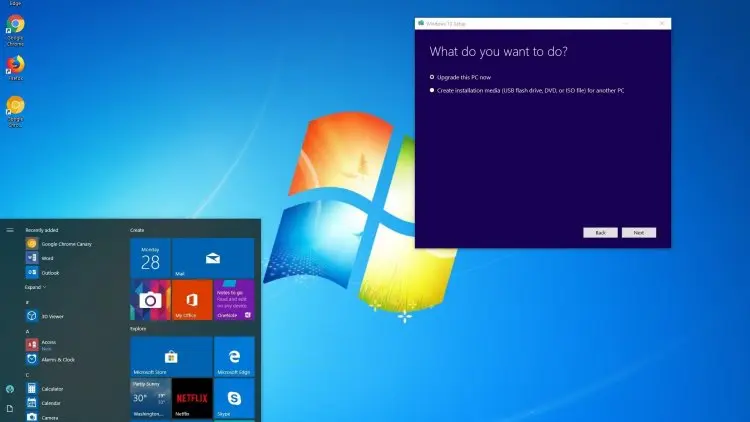This screenshot has width=750, height=422.
Task: Open the Camera photo tile
Action: [x=150, y=300]
